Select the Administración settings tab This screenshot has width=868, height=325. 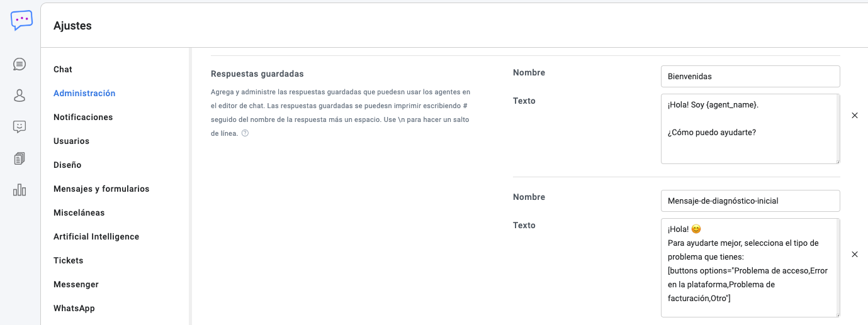[x=84, y=93]
